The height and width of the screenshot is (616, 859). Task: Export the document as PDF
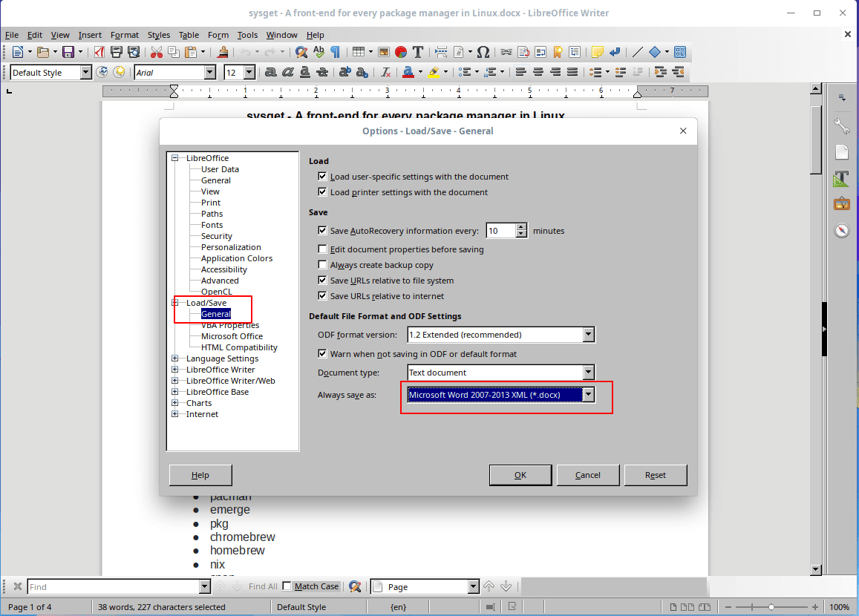[x=99, y=52]
